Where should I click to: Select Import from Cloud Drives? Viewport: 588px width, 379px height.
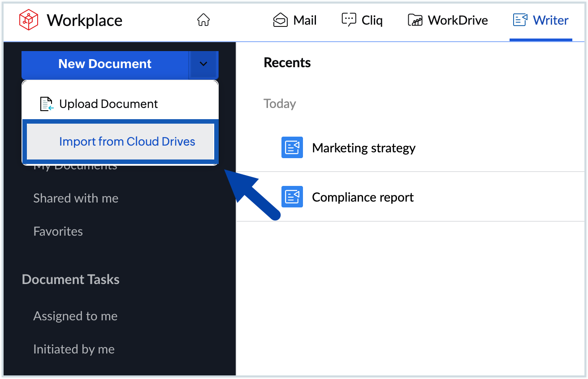127,142
